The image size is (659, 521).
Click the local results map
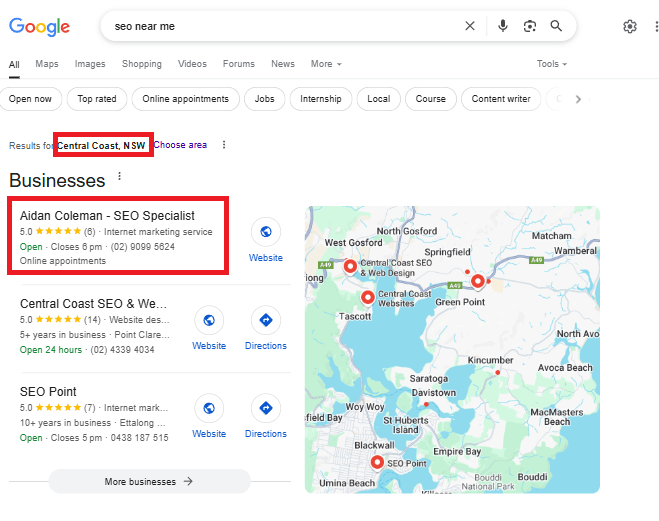pyautogui.click(x=452, y=350)
